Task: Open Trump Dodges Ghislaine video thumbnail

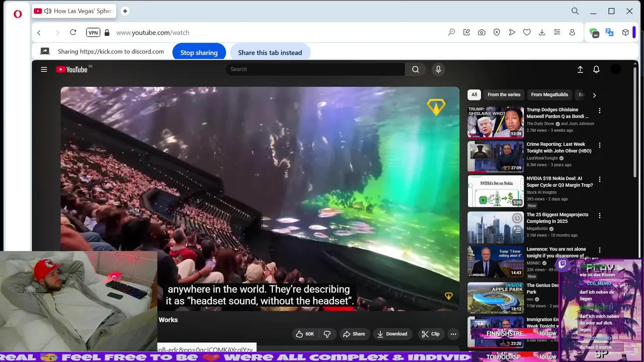Action: click(x=496, y=122)
